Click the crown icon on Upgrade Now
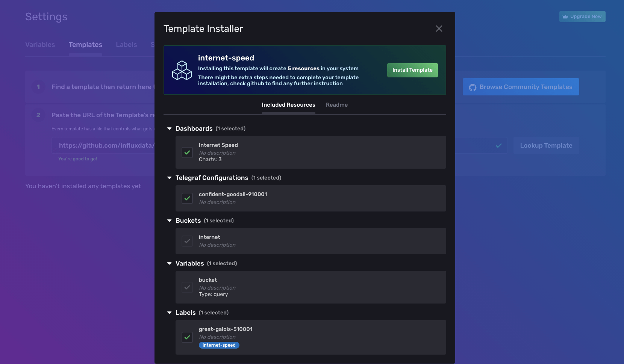This screenshot has height=364, width=624. (565, 16)
